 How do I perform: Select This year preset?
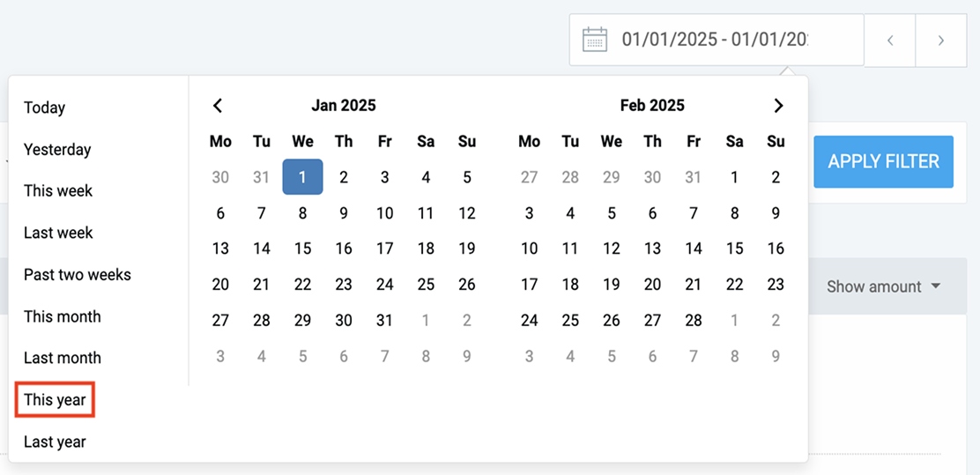pos(55,400)
